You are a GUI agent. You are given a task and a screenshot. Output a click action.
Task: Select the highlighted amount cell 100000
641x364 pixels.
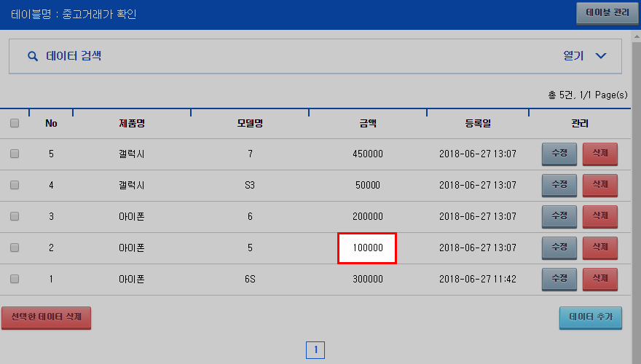[367, 248]
